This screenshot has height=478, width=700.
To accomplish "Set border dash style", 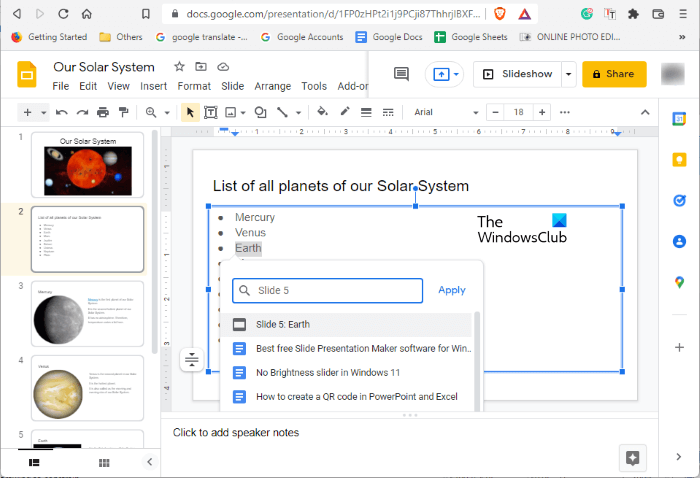I will click(x=388, y=112).
